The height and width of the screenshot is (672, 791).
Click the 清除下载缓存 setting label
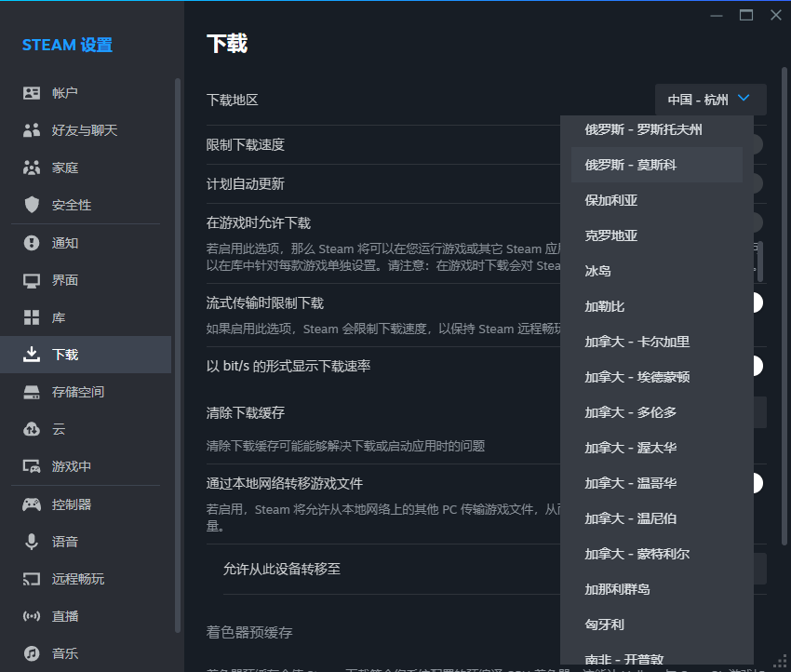245,412
